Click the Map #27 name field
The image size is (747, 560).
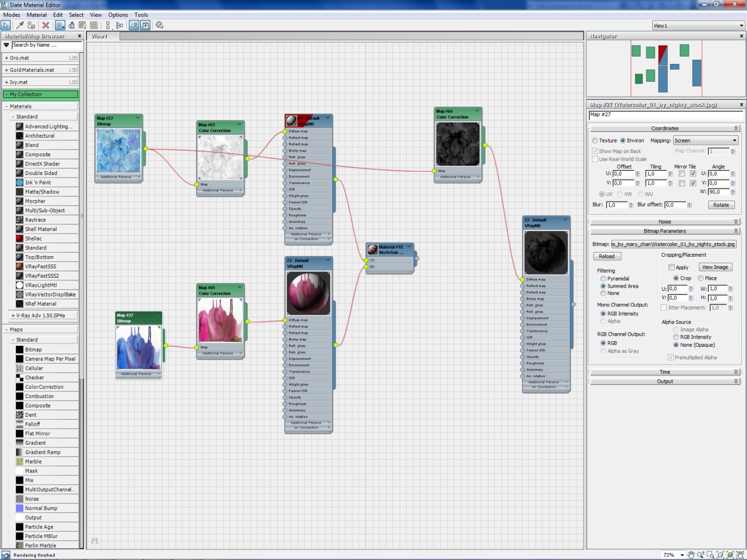(x=665, y=115)
